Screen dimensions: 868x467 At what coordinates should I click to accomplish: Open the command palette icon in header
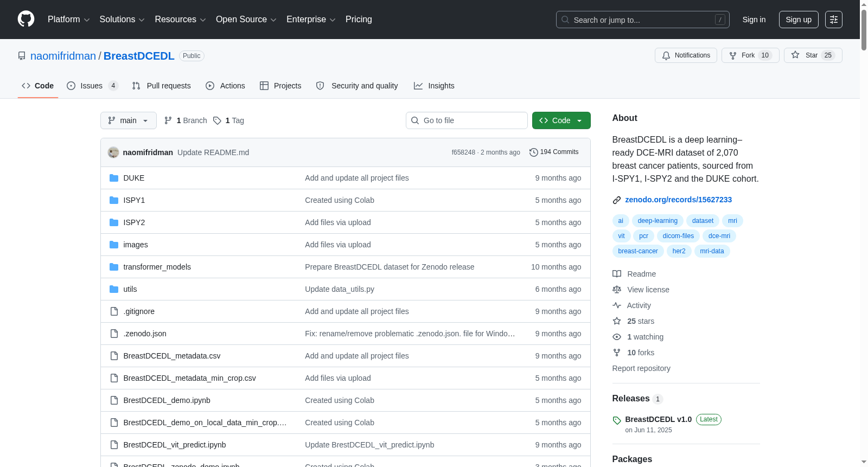click(x=834, y=20)
